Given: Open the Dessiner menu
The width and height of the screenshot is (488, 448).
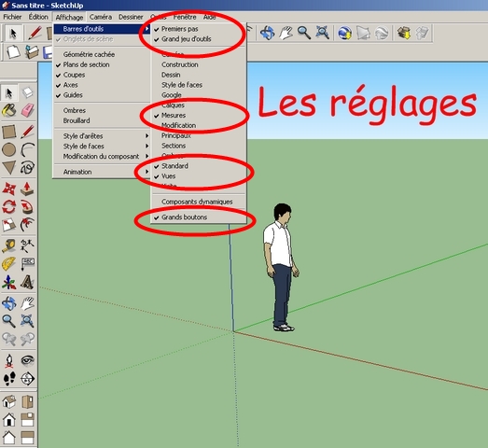Looking at the screenshot, I should pyautogui.click(x=131, y=17).
